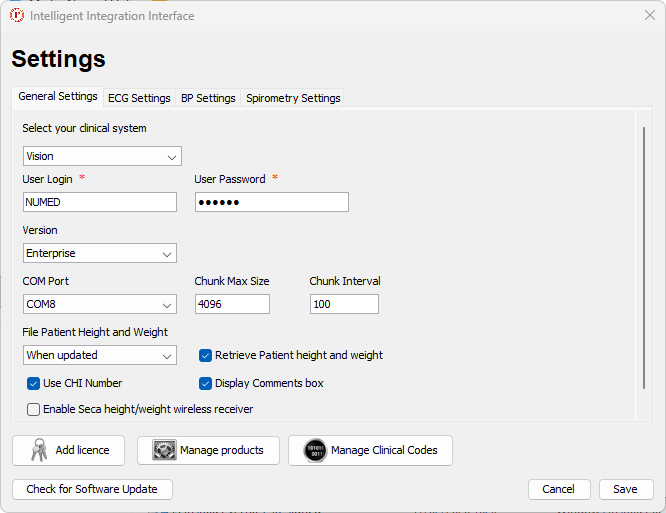The image size is (666, 513).
Task: Click the Manage products gear icon
Action: (164, 451)
